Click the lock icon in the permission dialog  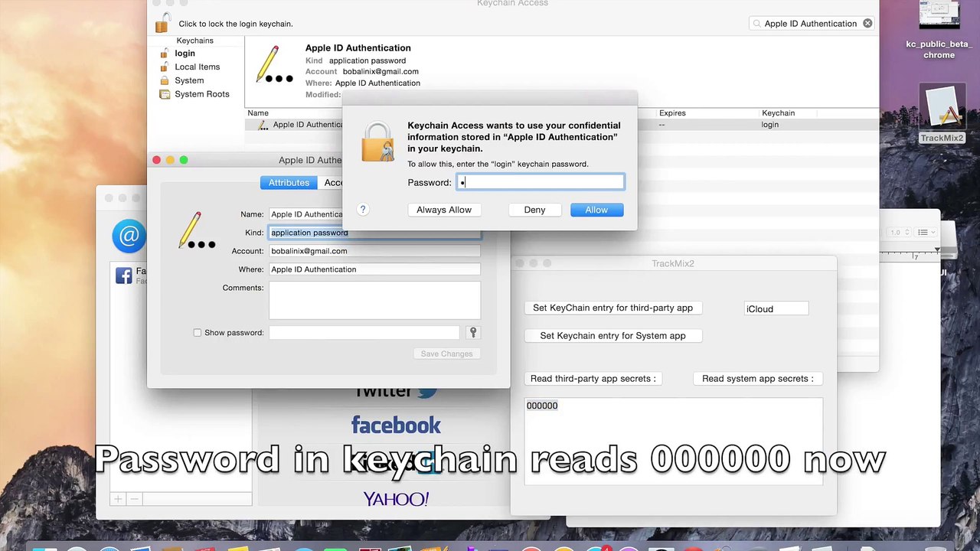click(377, 141)
